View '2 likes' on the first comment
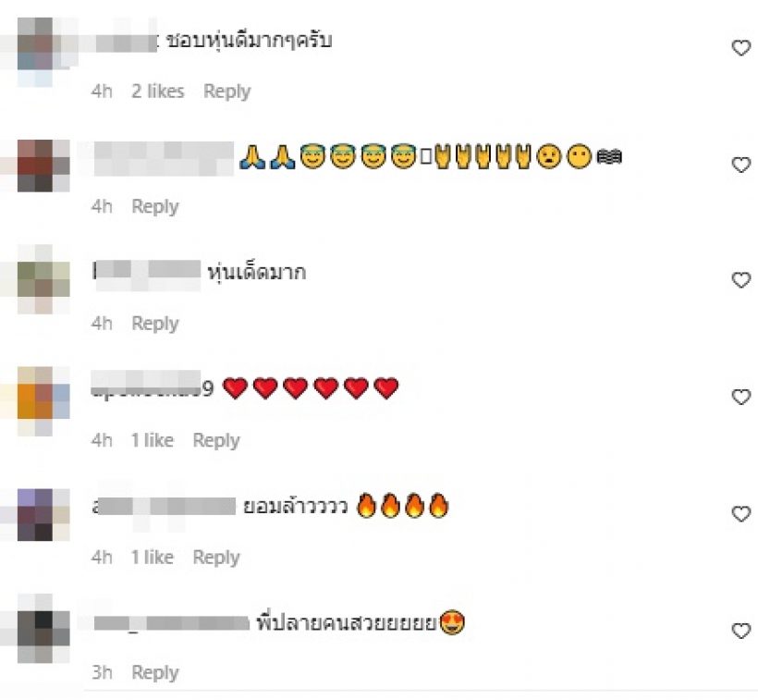The image size is (758, 700). (157, 92)
